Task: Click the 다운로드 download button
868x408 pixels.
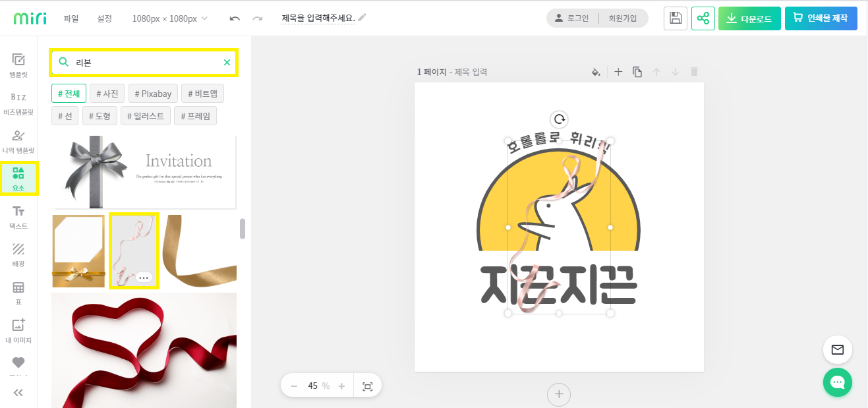Action: coord(749,18)
